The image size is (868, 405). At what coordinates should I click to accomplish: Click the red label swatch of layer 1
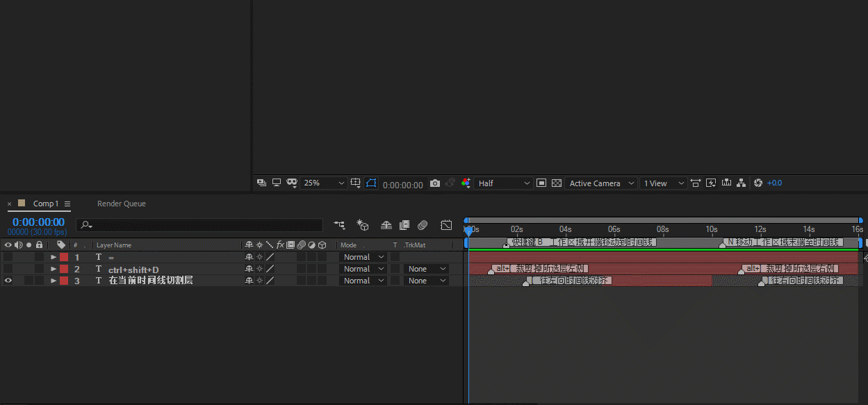coord(64,257)
